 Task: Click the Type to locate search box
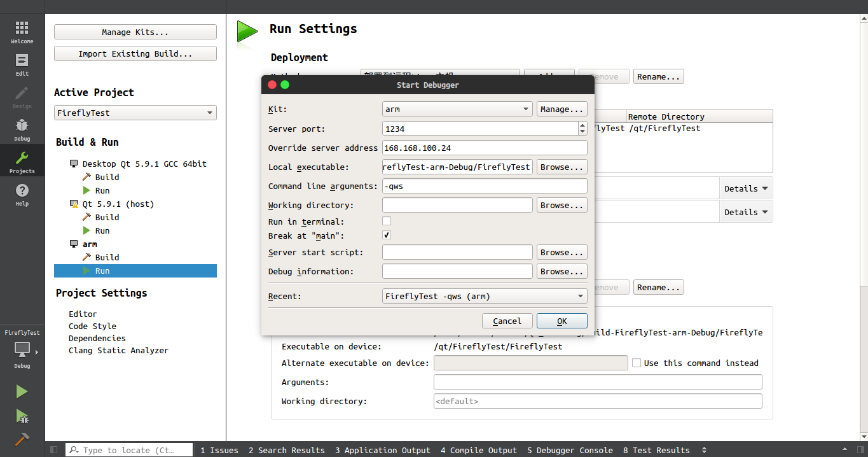point(129,450)
